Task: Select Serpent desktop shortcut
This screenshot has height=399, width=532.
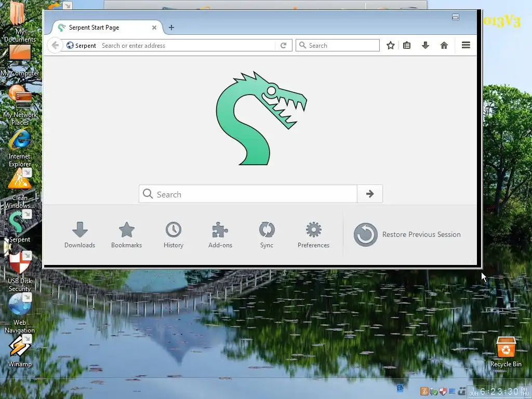Action: (x=20, y=227)
